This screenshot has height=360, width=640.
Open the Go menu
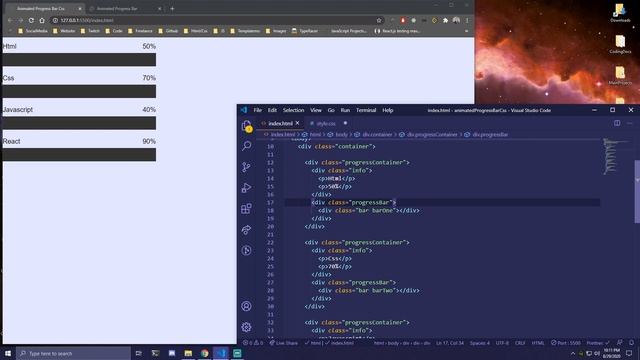[x=331, y=110]
